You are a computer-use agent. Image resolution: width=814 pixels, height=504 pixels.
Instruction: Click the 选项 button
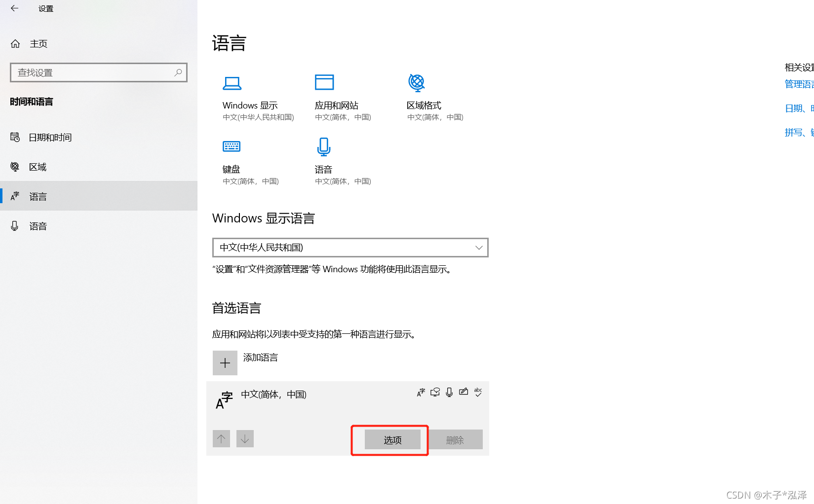click(392, 440)
